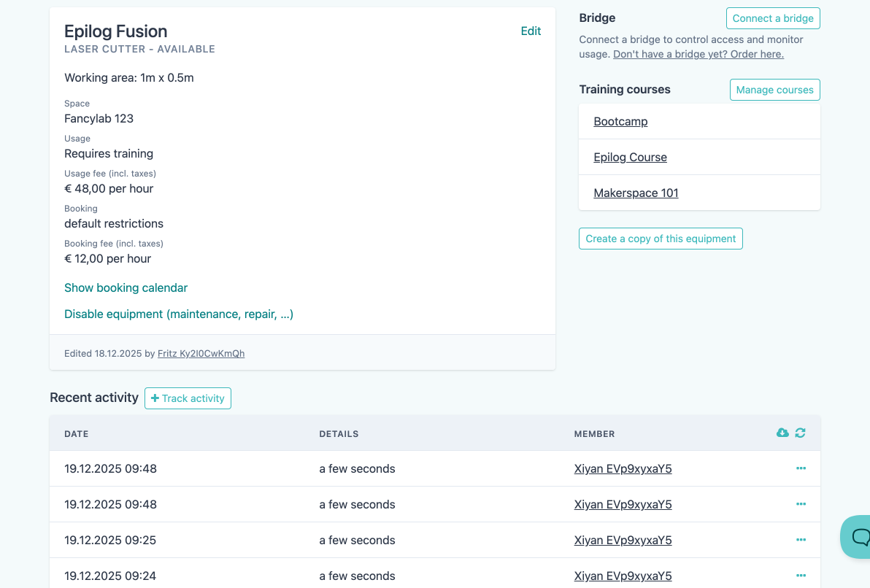
Task: Open editor profile Fritz Ky2I0CwKmQh
Action: [x=201, y=353]
